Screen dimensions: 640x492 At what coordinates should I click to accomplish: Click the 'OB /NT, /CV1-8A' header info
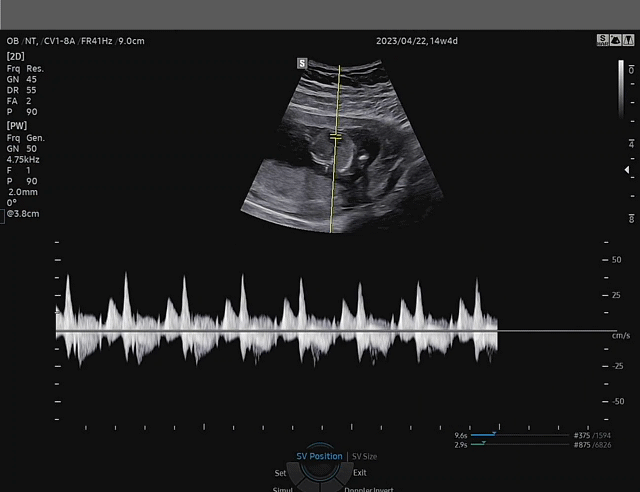click(41, 41)
